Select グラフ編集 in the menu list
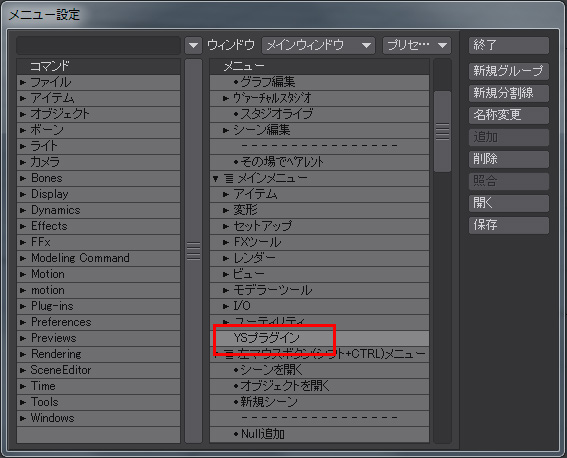The height and width of the screenshot is (458, 567). 319,82
